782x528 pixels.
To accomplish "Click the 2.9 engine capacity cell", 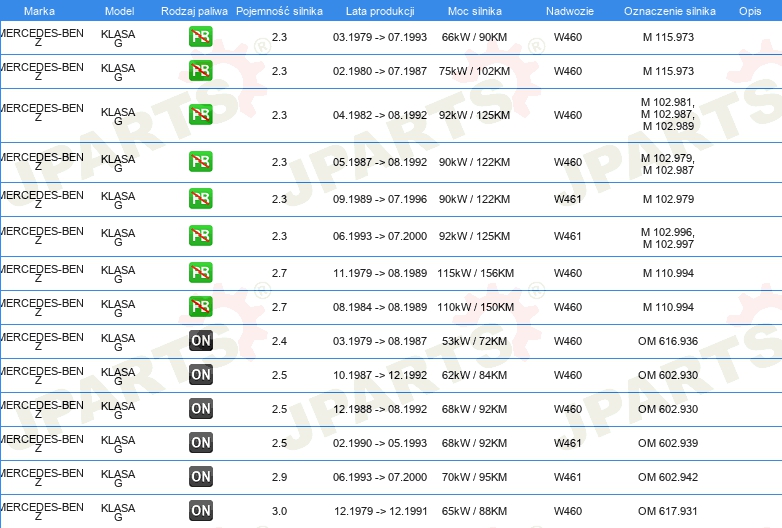I will point(279,477).
